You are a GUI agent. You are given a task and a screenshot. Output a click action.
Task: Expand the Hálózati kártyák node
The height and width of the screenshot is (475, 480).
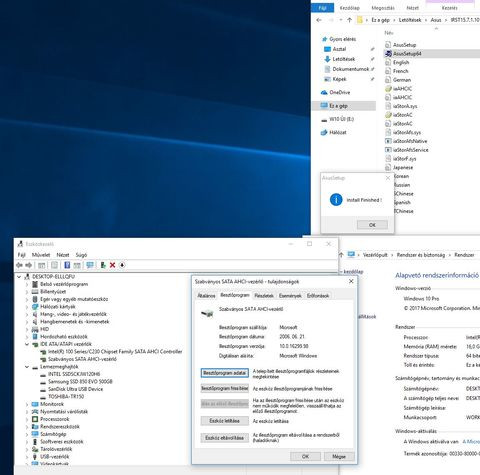(27, 307)
